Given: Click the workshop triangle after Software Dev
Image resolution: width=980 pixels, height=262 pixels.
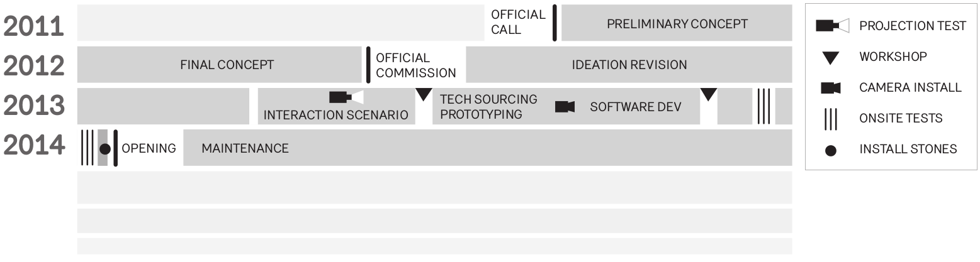Looking at the screenshot, I should [709, 94].
